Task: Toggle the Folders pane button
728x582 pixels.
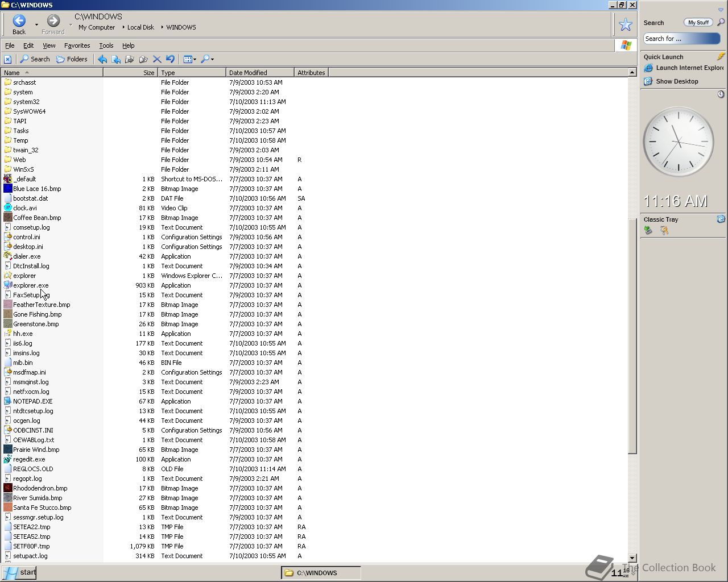Action: [72, 59]
